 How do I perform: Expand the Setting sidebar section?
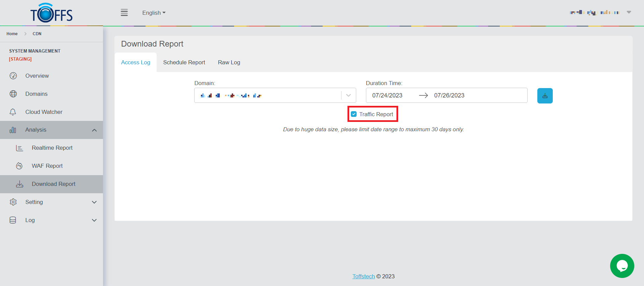(94, 202)
